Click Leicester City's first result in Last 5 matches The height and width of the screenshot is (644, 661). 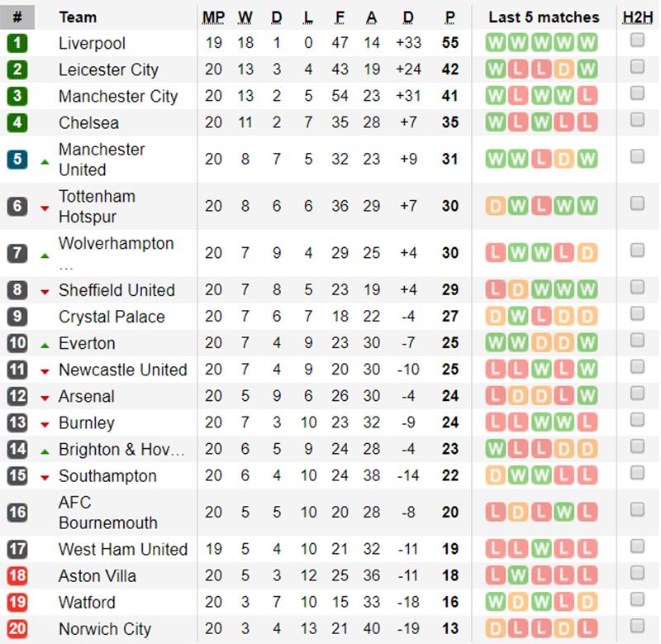pyautogui.click(x=495, y=70)
